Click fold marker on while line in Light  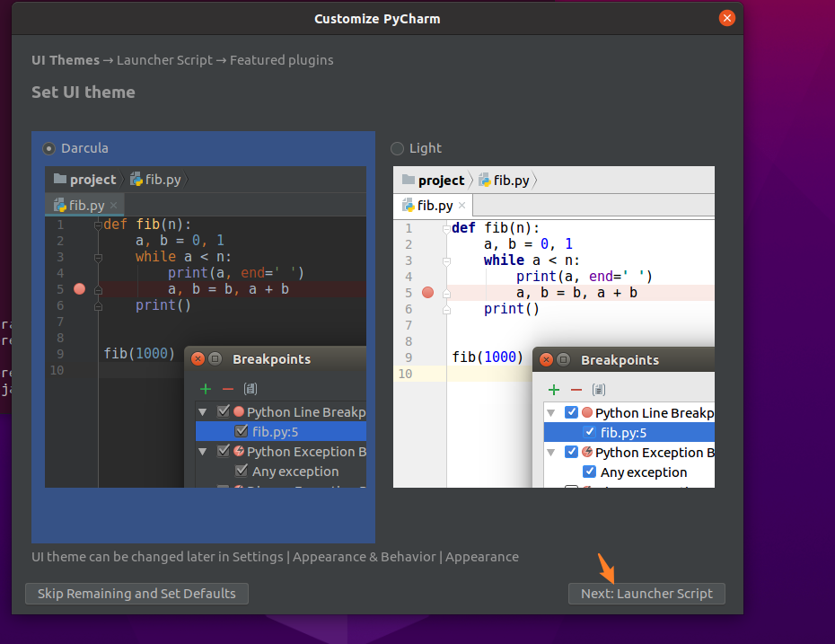(446, 261)
